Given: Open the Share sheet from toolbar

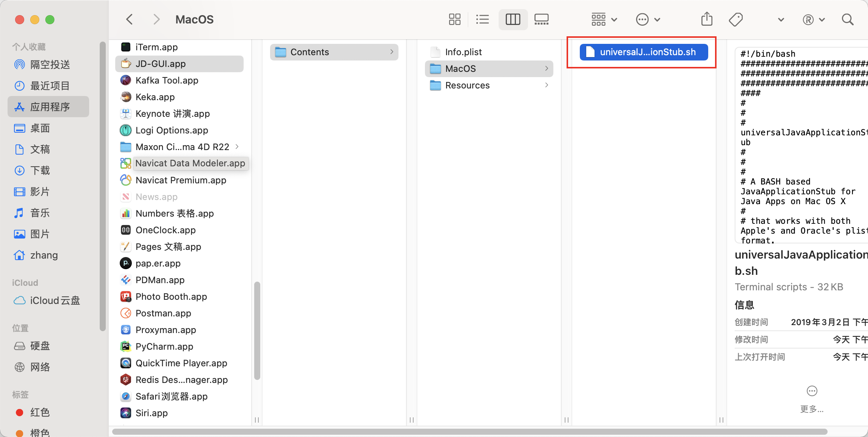Looking at the screenshot, I should [x=706, y=19].
